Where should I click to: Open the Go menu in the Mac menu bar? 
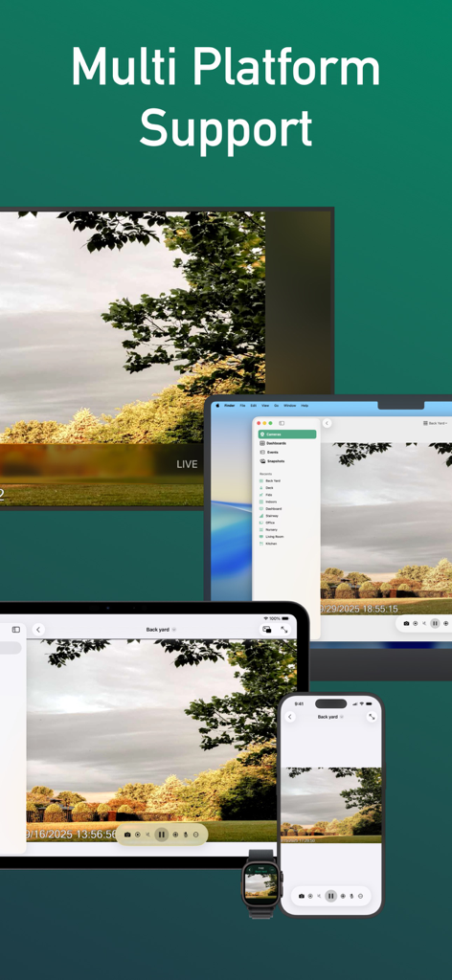point(277,405)
